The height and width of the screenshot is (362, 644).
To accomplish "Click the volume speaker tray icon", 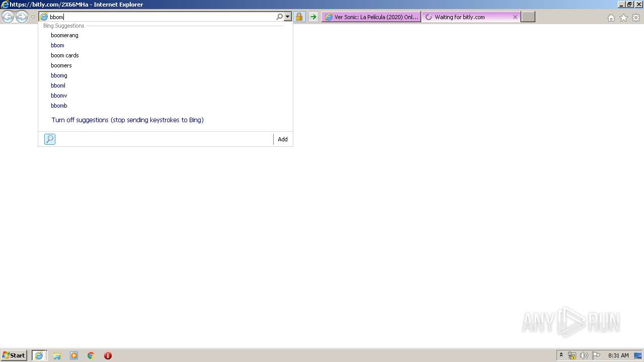I will (x=584, y=355).
